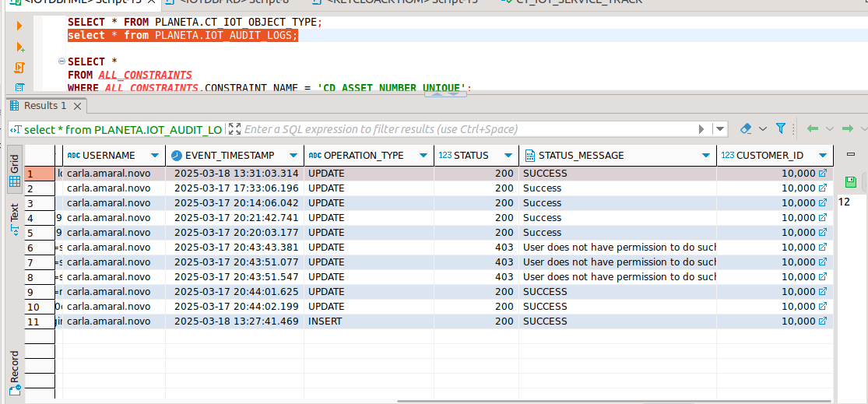Apply the filter criteria with the gray arrow
This screenshot has width=868, height=404.
702,129
